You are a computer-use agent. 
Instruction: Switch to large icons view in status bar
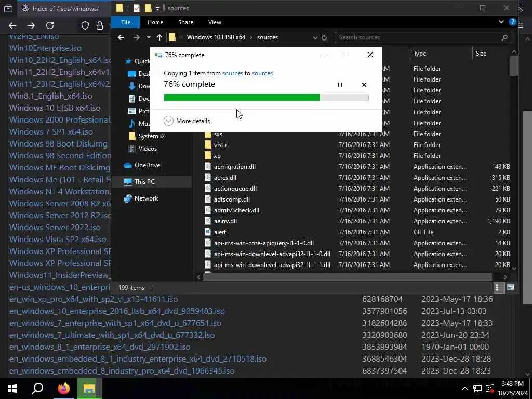coord(510,288)
